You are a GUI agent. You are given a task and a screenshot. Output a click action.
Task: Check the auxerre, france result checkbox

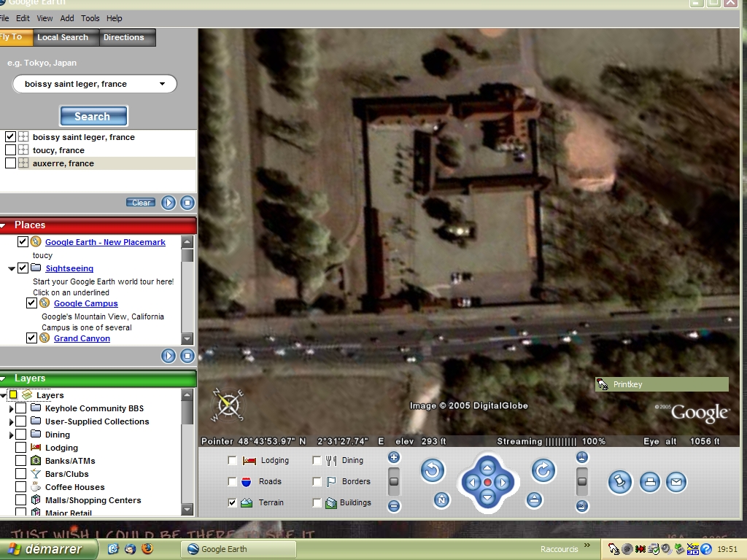(10, 163)
